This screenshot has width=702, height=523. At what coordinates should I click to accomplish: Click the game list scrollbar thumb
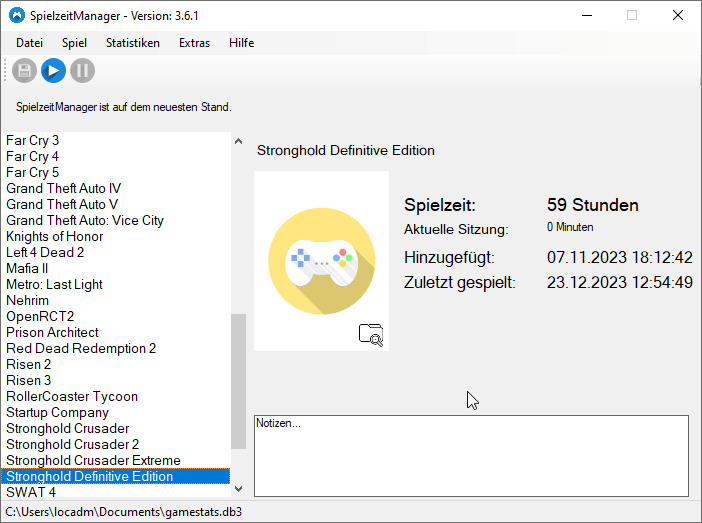click(238, 380)
